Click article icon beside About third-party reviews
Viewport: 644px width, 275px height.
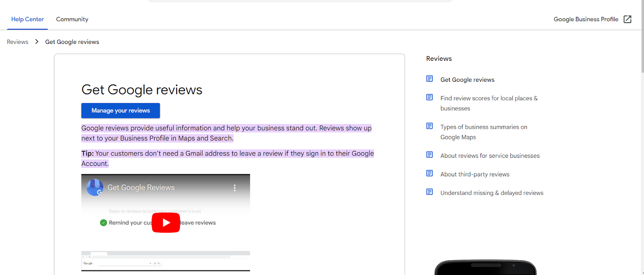(x=429, y=173)
